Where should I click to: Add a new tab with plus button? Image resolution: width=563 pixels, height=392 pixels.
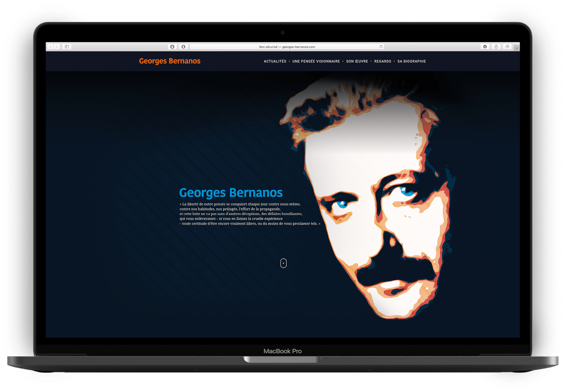pyautogui.click(x=517, y=48)
